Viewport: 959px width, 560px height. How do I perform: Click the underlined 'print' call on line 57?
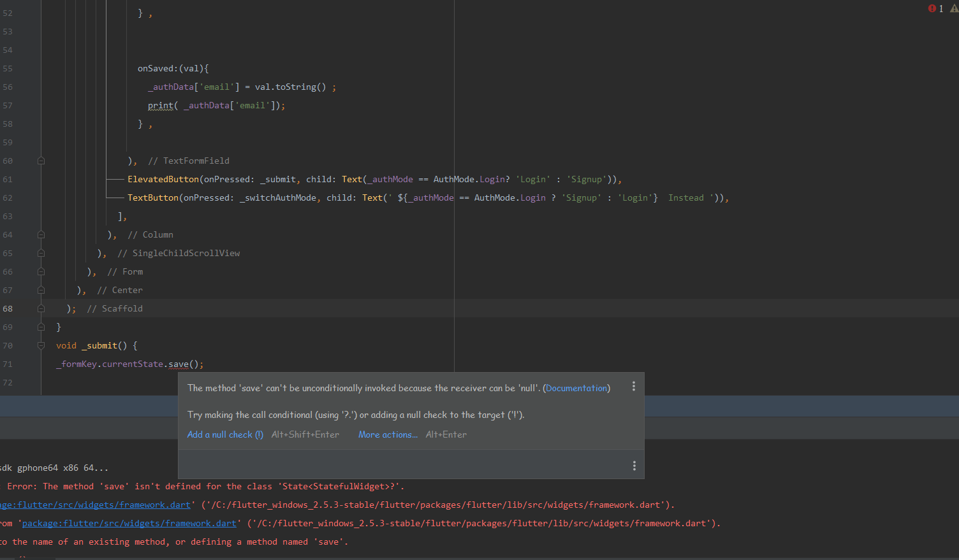[x=161, y=105]
